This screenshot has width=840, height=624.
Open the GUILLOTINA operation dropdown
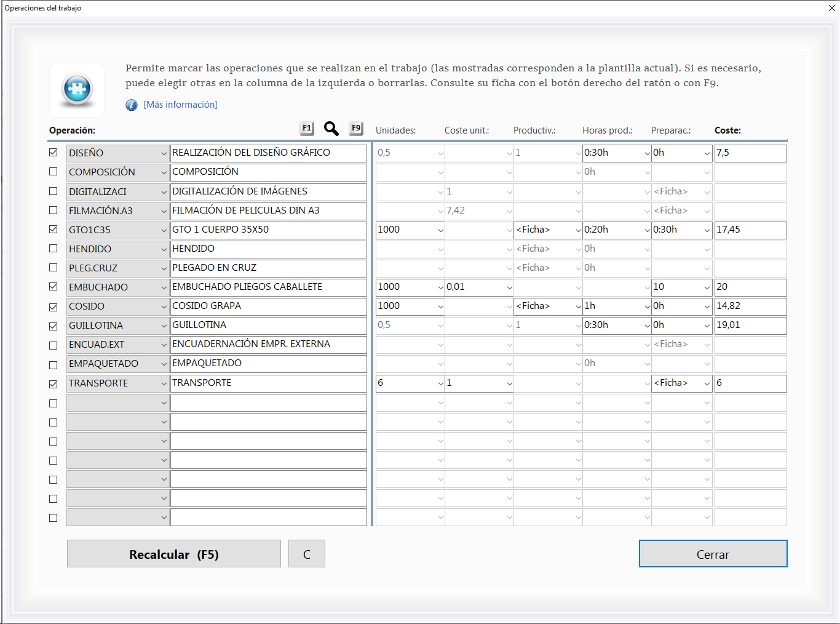(164, 326)
